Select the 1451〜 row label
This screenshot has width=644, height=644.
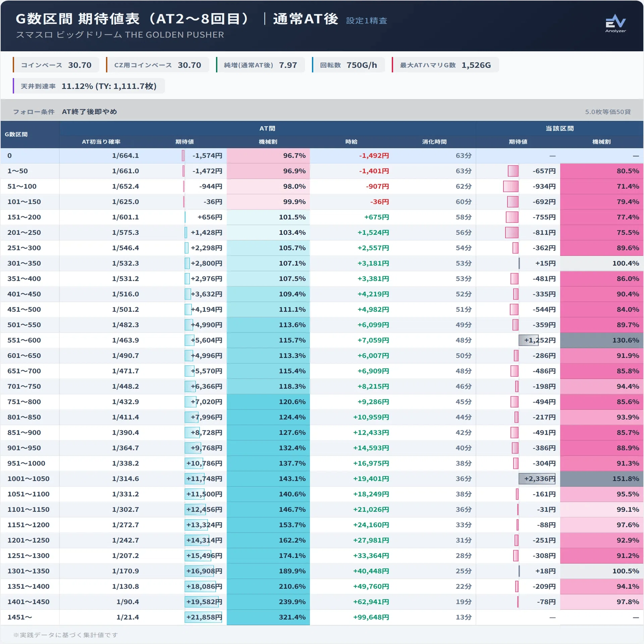point(19,617)
